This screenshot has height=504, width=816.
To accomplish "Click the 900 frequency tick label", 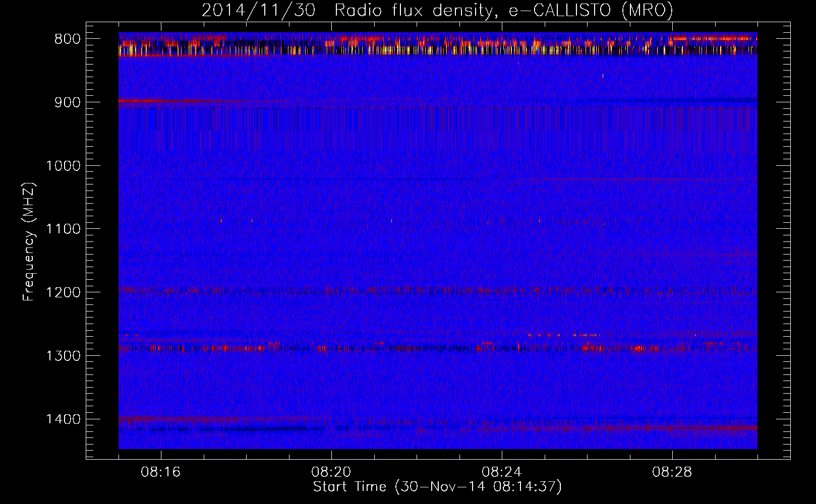I will pos(67,102).
